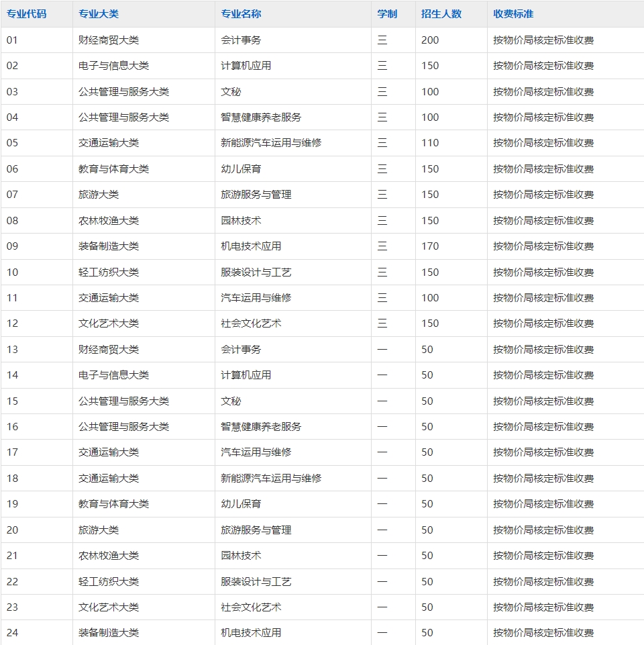Click 电子与信息大类 in row 14
Image resolution: width=644 pixels, height=645 pixels.
113,375
